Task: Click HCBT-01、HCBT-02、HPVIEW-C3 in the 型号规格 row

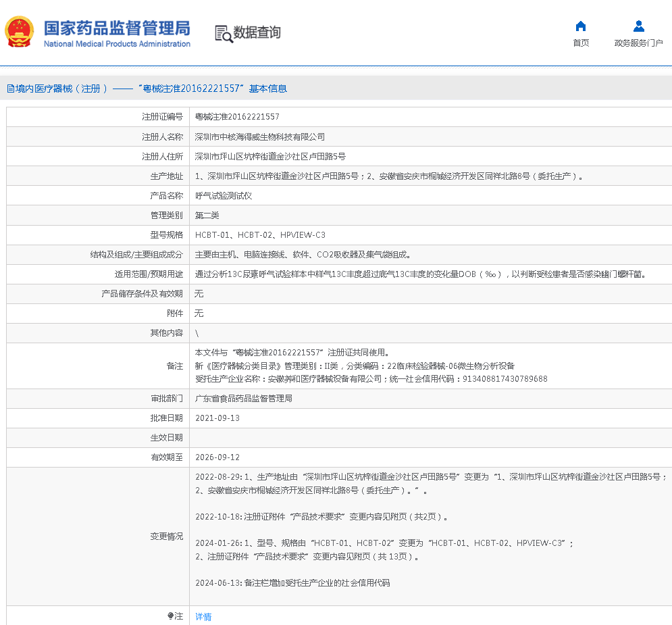Action: tap(260, 235)
